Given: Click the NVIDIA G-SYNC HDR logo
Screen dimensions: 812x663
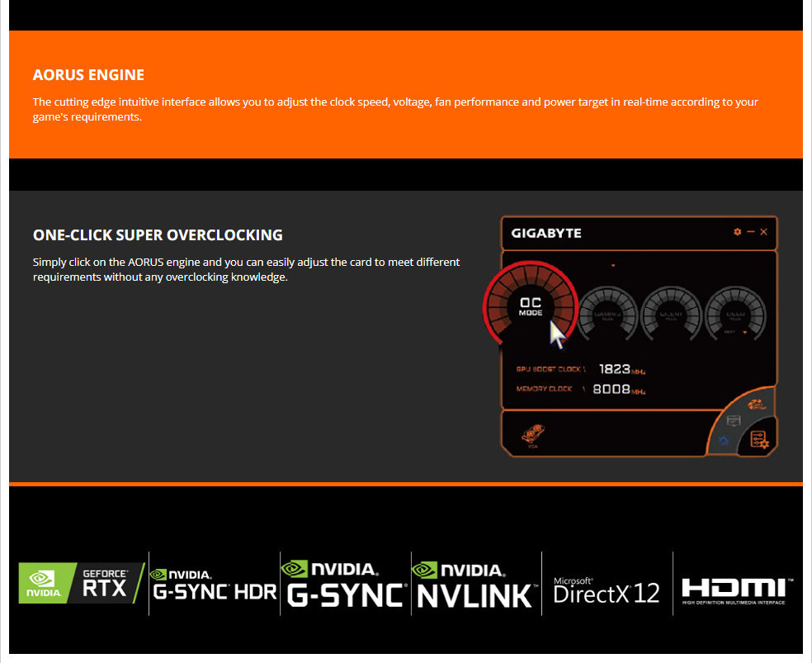Looking at the screenshot, I should coord(215,585).
